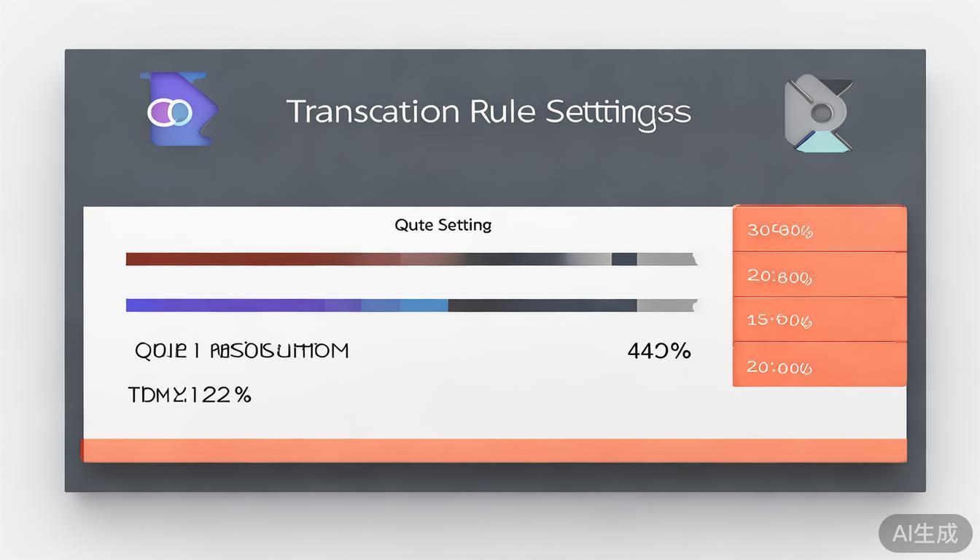Screen dimensions: 980x560
Task: Click the Transcation Rule Settingss title
Action: click(489, 112)
